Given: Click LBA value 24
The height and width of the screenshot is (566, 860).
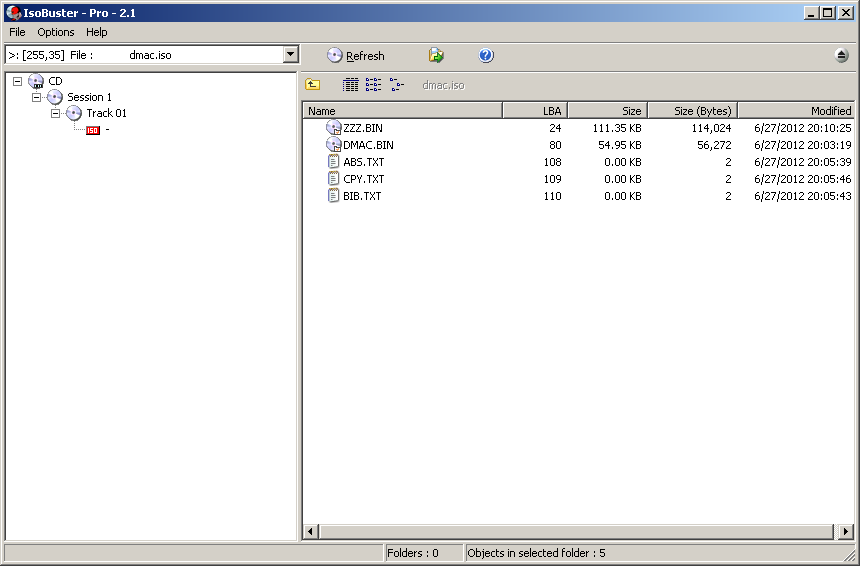Looking at the screenshot, I should pyautogui.click(x=555, y=128).
